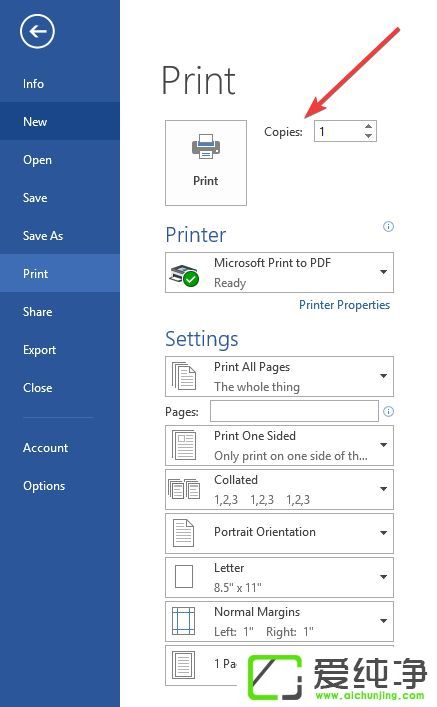Click inside the Pages input field

click(x=294, y=411)
